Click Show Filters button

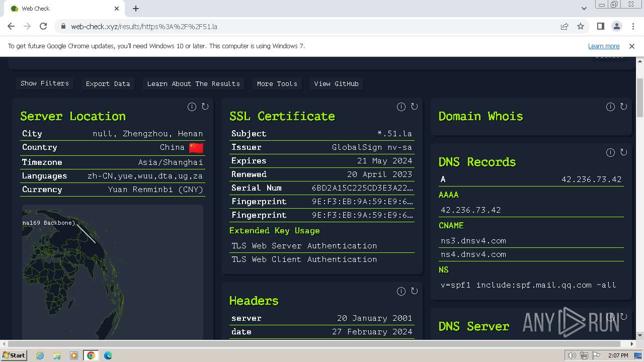(45, 83)
